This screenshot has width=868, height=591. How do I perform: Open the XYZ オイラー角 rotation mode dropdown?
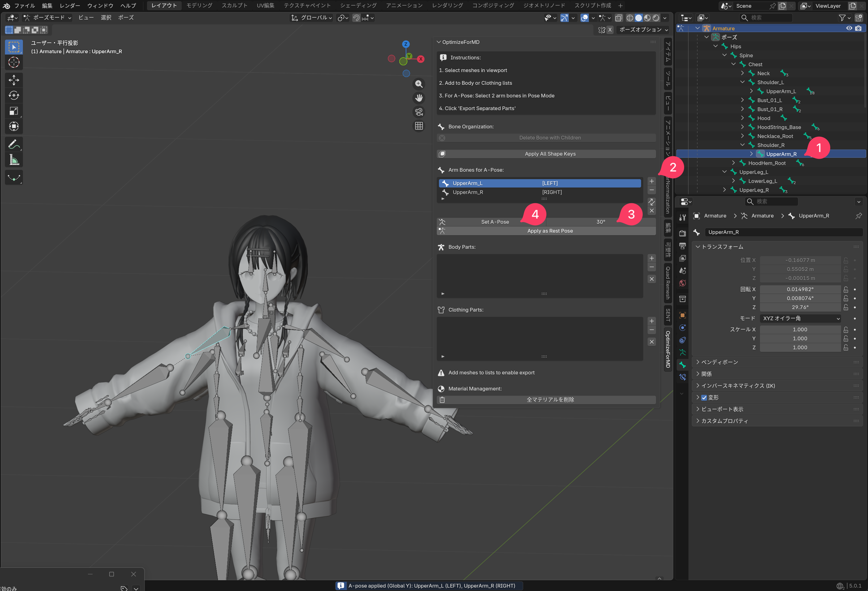(x=801, y=318)
